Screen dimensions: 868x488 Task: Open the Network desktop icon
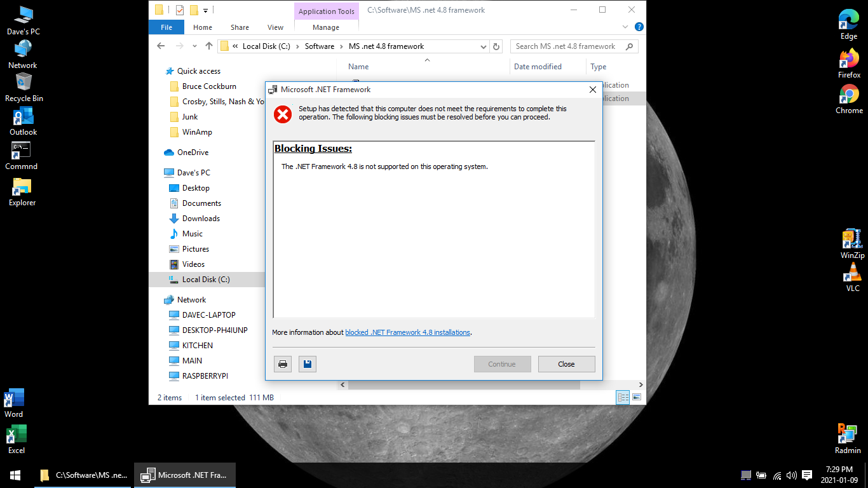click(x=23, y=55)
